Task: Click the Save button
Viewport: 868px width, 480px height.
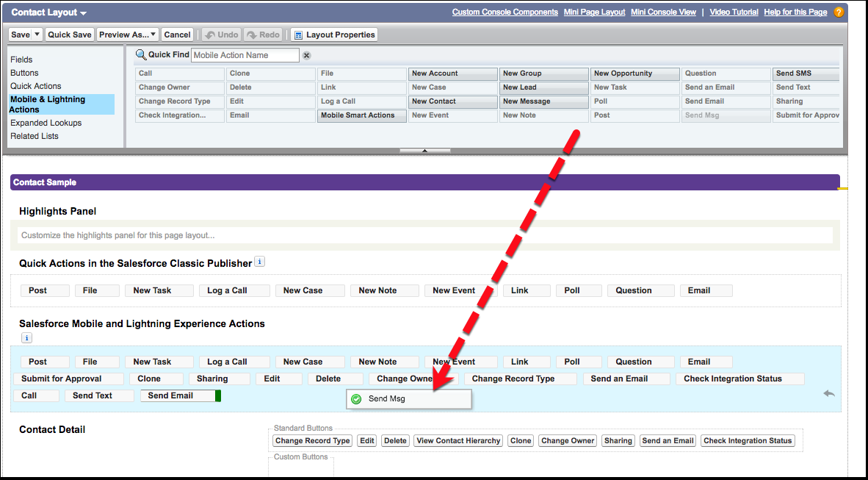Action: tap(21, 35)
